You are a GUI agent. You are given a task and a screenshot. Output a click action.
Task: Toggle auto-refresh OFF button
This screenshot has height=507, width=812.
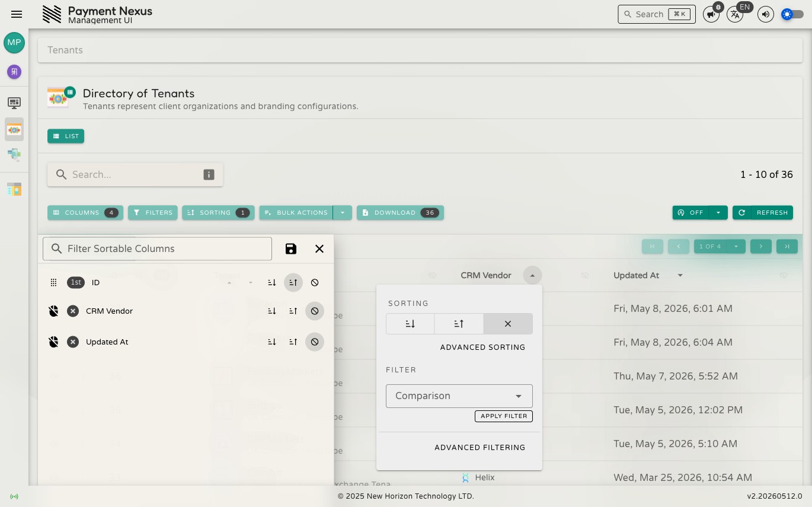[x=690, y=212]
